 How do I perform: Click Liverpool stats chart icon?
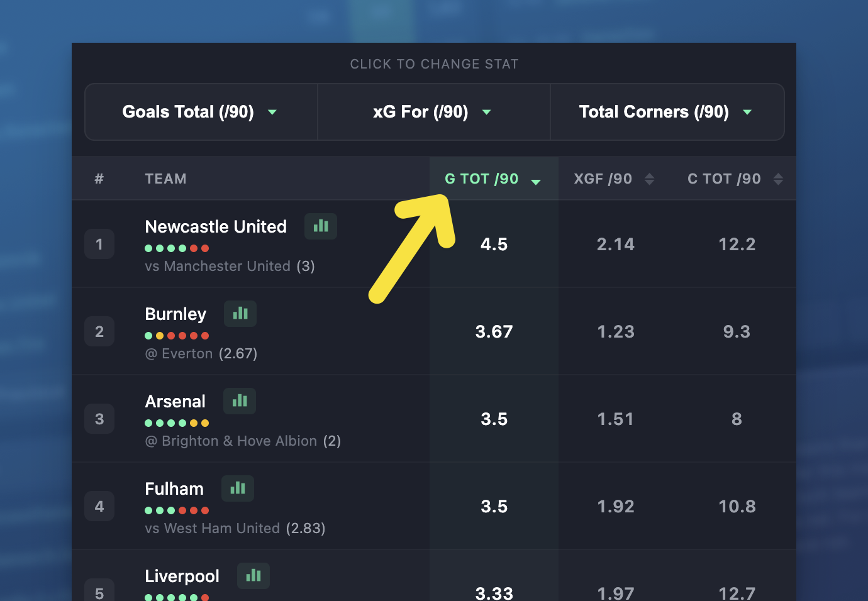[x=253, y=576]
